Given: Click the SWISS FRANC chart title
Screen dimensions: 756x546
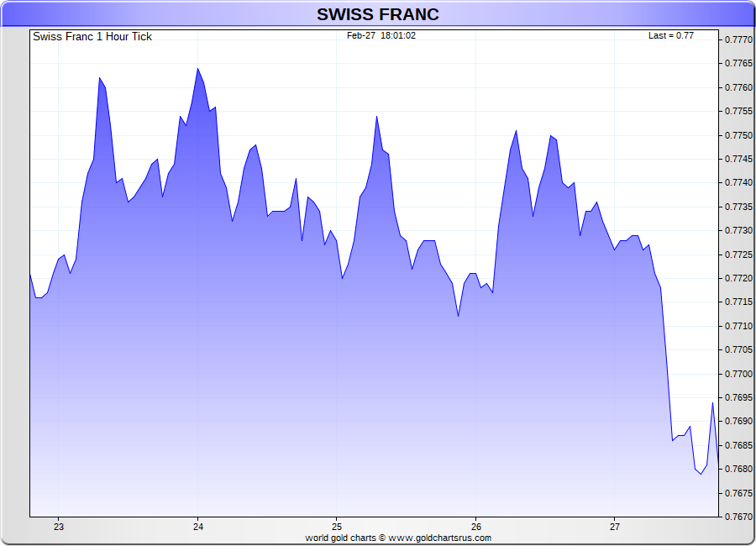Looking at the screenshot, I should pyautogui.click(x=377, y=14).
